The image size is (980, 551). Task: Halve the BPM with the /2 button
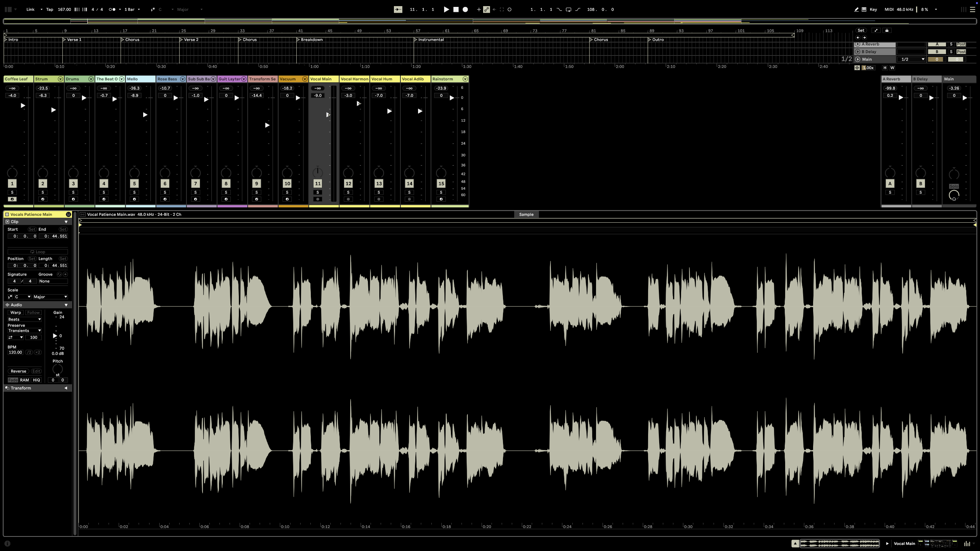(29, 352)
